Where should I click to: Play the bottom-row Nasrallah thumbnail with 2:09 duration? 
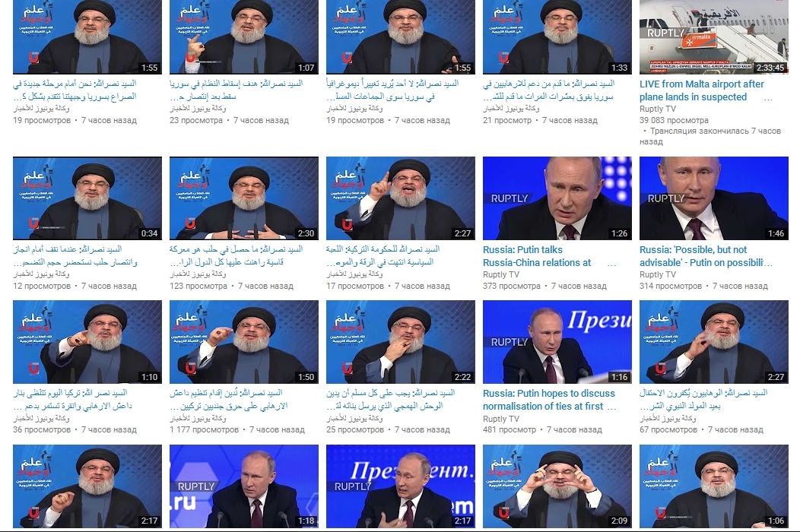pos(557,486)
